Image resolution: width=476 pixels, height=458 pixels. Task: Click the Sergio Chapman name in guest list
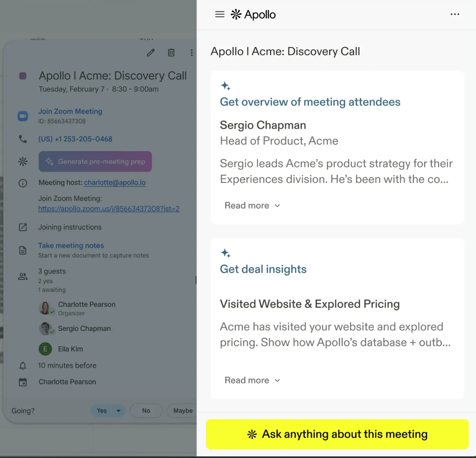(x=84, y=328)
